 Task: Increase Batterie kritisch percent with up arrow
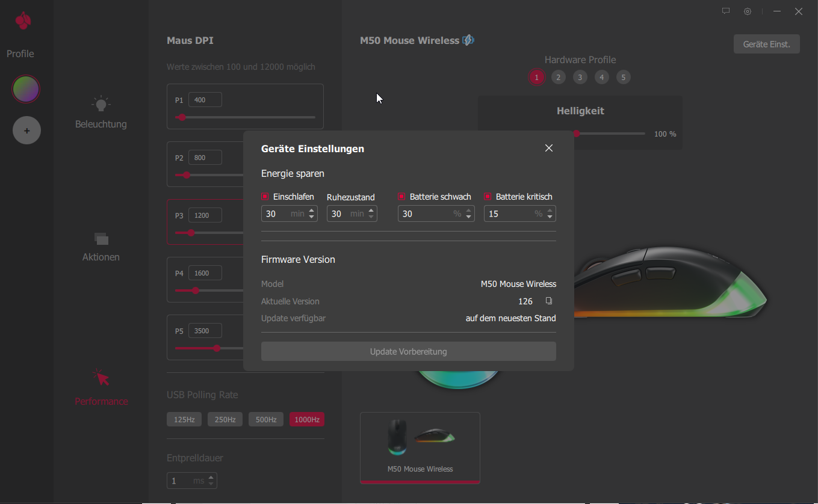point(550,210)
